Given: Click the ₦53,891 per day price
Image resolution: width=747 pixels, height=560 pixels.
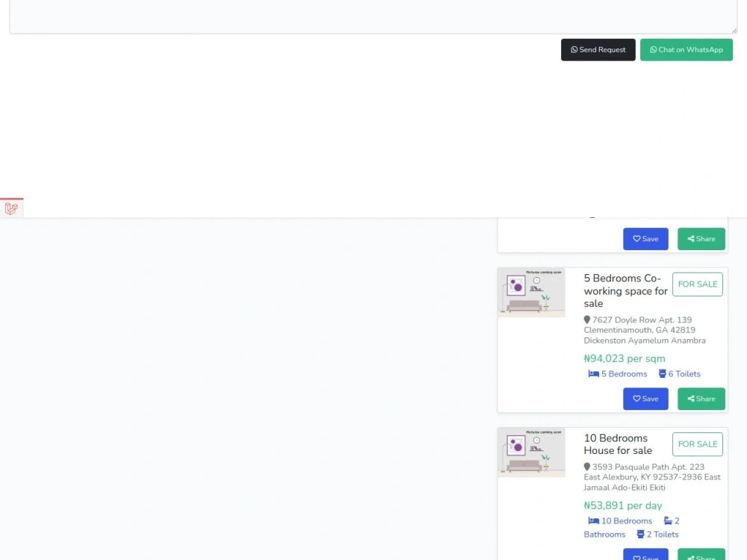Looking at the screenshot, I should pyautogui.click(x=623, y=505).
